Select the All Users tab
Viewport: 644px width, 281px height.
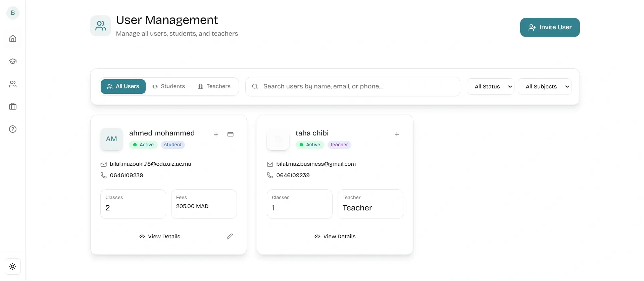(123, 87)
